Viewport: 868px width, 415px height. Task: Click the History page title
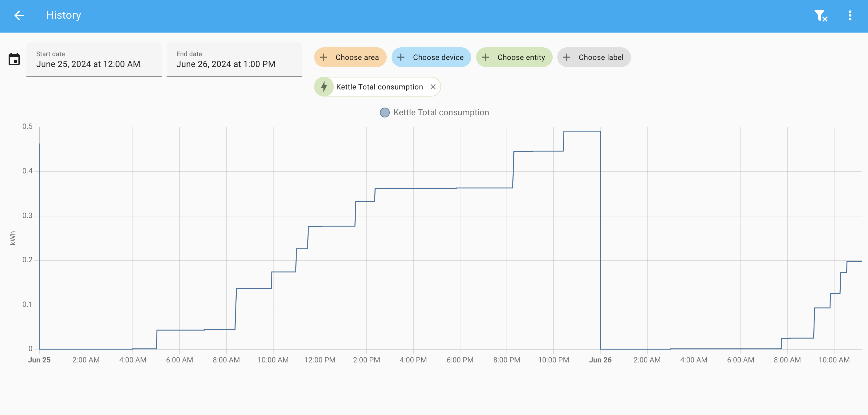63,15
